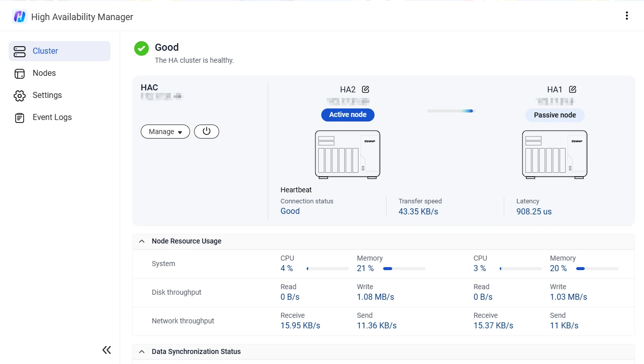Click the green Good health status icon
Screen dimensions: 644x364
coord(141,48)
